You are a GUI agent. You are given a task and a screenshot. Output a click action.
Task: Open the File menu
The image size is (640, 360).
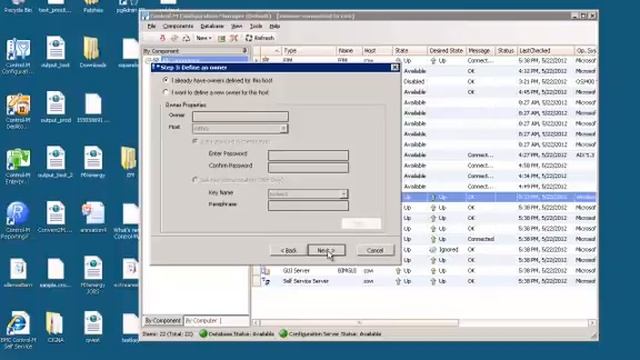151,26
